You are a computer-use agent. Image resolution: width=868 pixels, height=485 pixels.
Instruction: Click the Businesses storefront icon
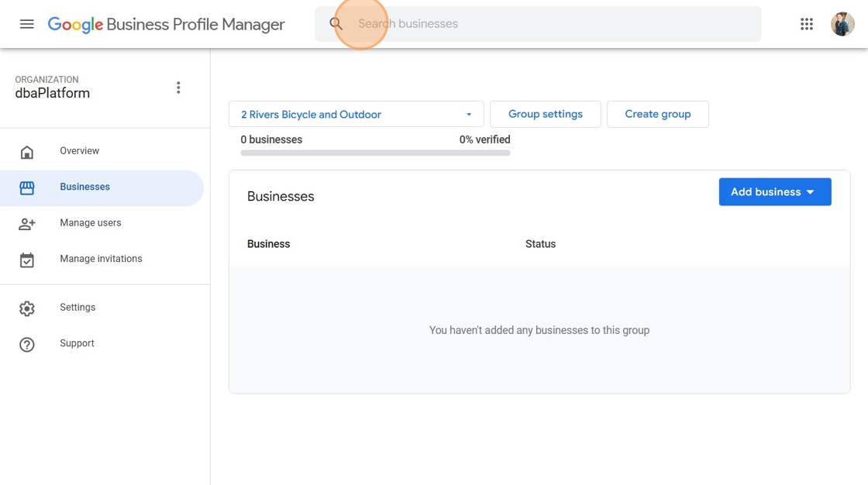point(27,187)
